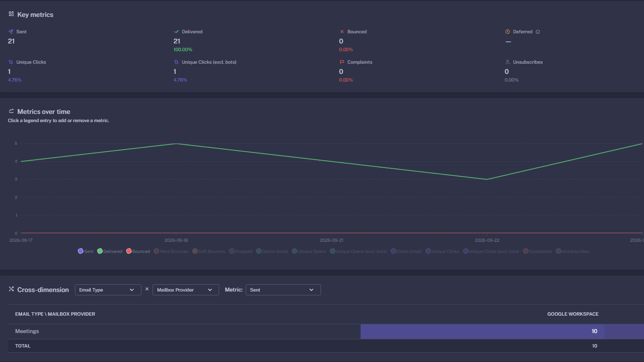Viewport: 644px width, 362px height.
Task: Click the Delivered double-check icon
Action: [176, 32]
